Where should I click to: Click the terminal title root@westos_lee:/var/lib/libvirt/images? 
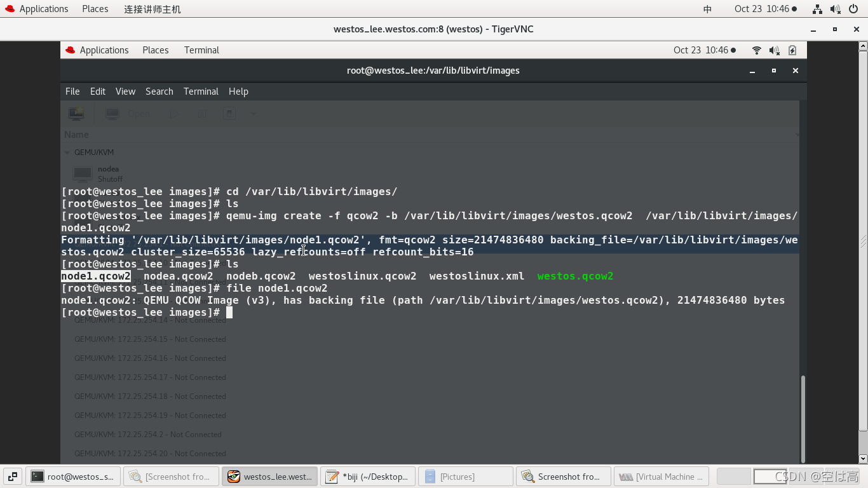[433, 71]
